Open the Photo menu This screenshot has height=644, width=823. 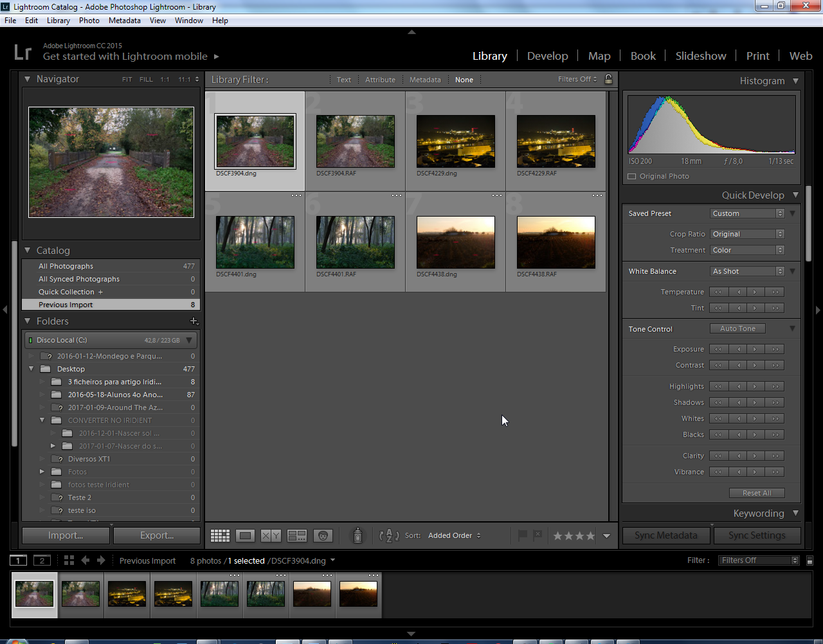coord(89,21)
